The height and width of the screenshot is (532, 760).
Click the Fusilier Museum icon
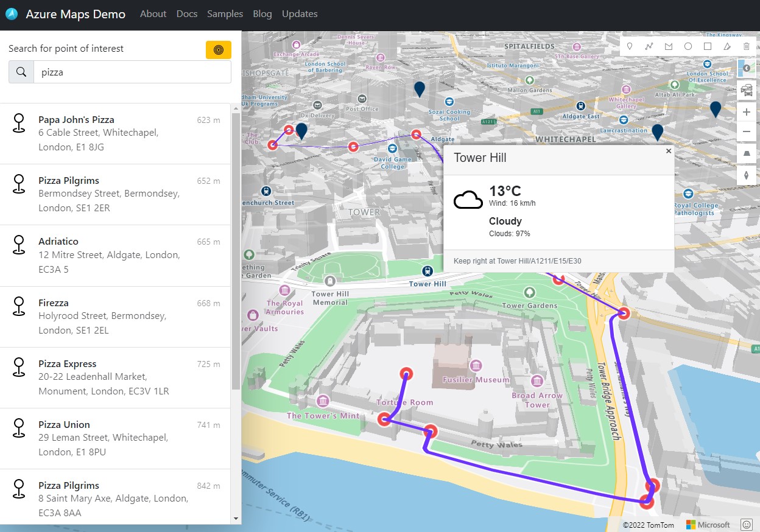point(476,366)
